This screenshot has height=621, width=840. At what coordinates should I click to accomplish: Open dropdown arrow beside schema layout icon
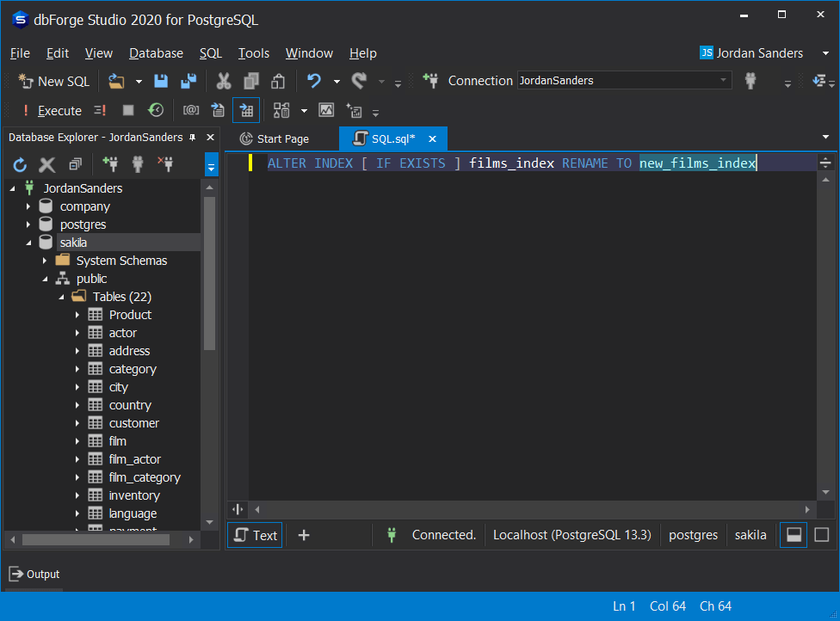305,111
